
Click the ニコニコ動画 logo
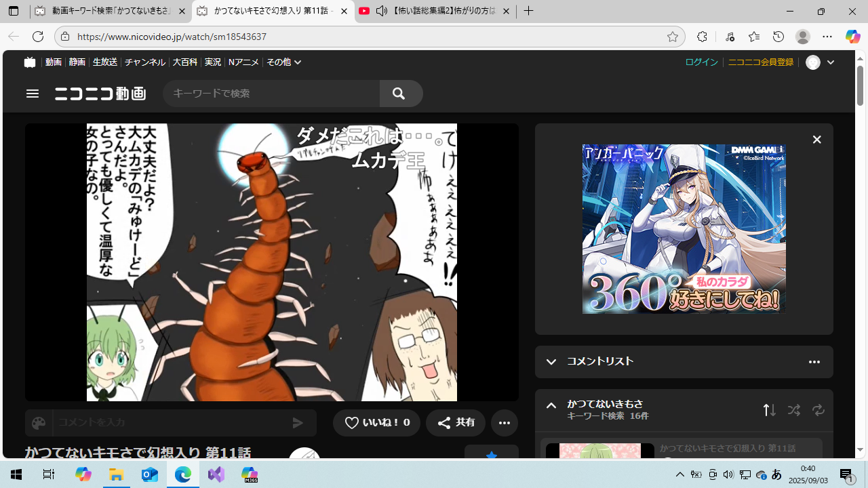(100, 94)
